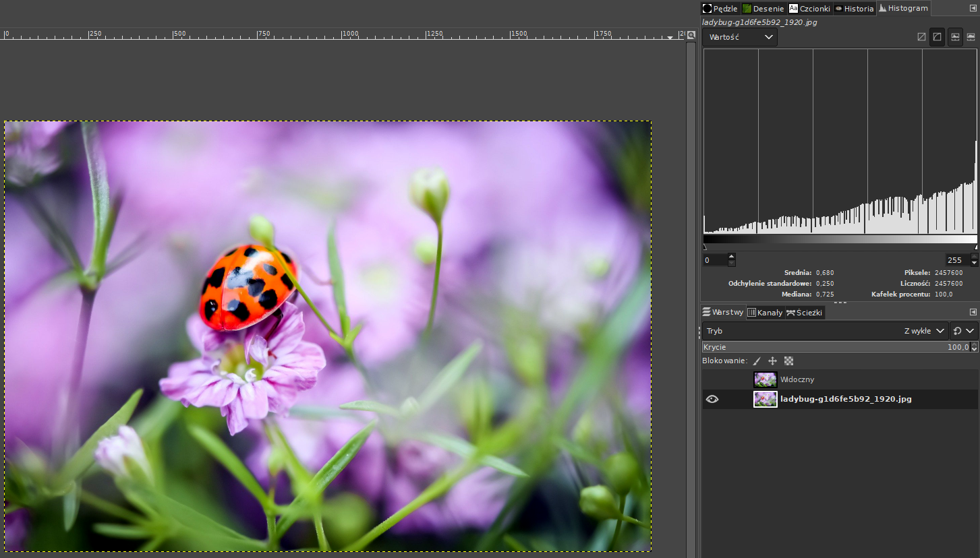Increase the histogram lower limit value 0

pyautogui.click(x=731, y=256)
